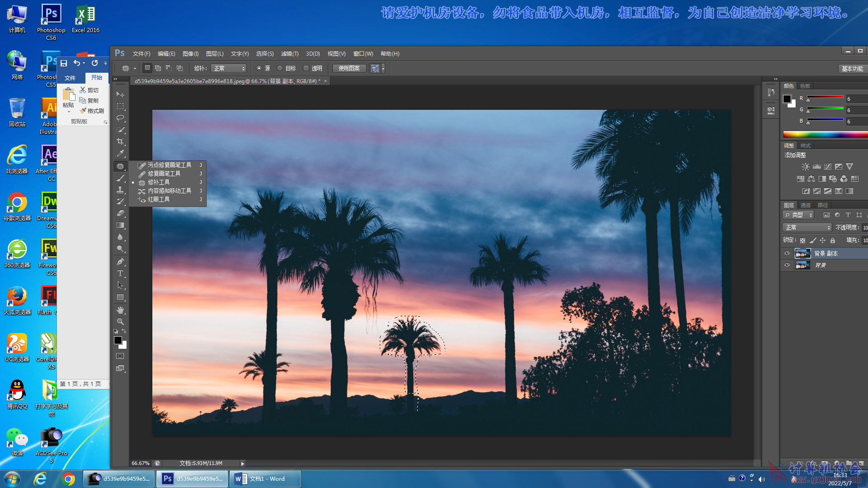This screenshot has height=488, width=868.
Task: Choose Red Eye tool from flyout
Action: (159, 199)
